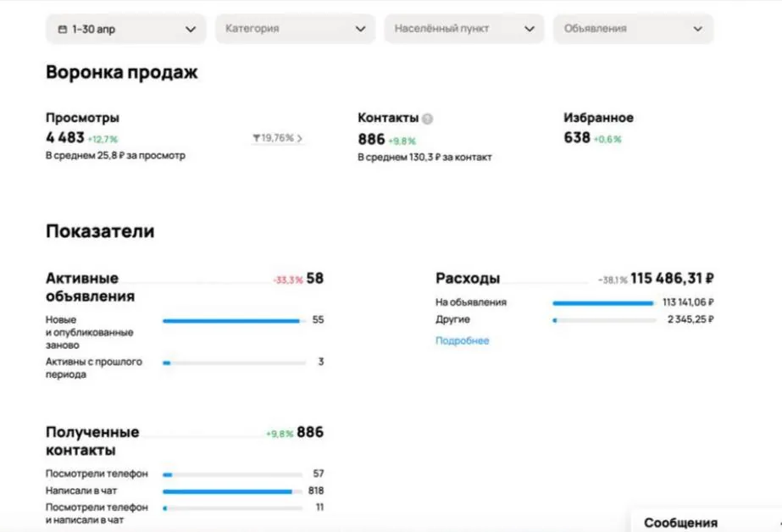Click the -33,3% change on Активные объявления
782x532 pixels.
(288, 280)
